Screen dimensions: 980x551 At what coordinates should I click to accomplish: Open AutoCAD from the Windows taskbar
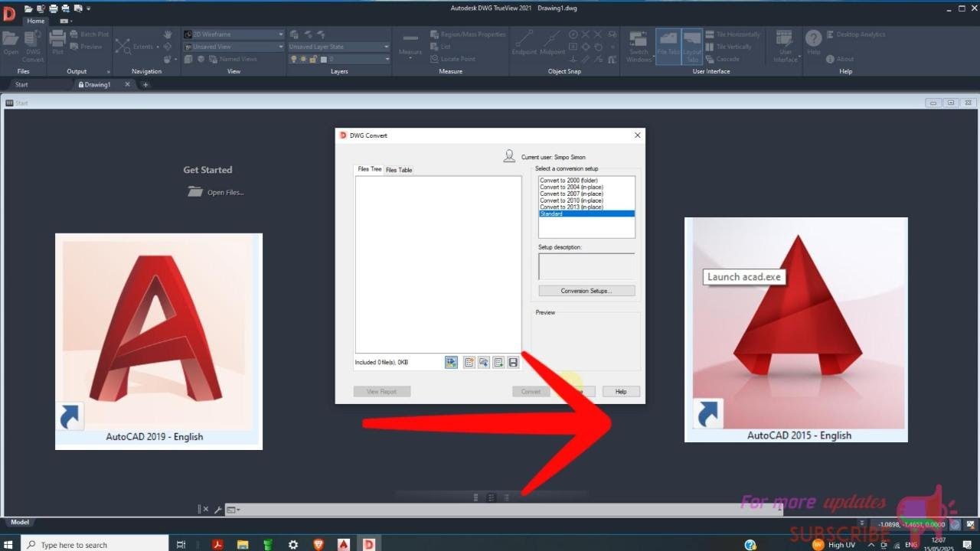pyautogui.click(x=344, y=544)
